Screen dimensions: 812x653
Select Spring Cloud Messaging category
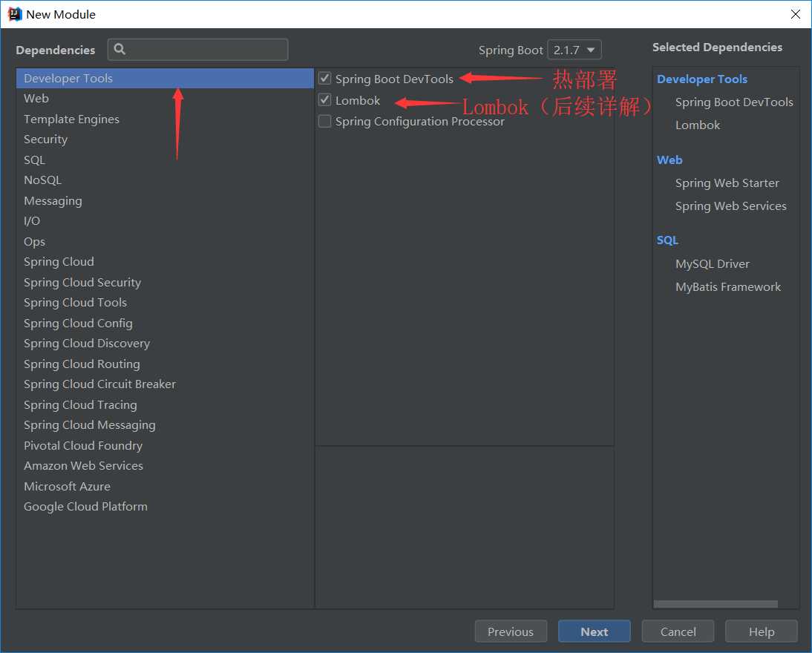coord(165,426)
